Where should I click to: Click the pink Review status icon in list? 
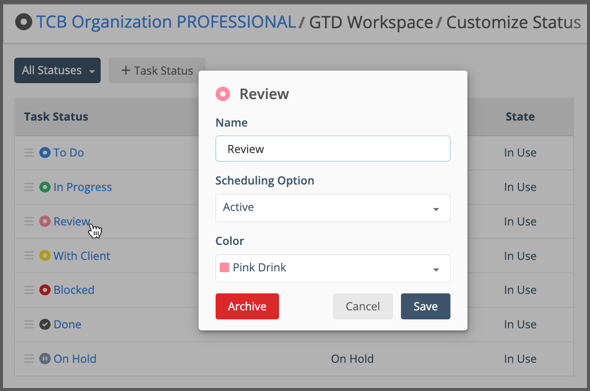tap(45, 221)
